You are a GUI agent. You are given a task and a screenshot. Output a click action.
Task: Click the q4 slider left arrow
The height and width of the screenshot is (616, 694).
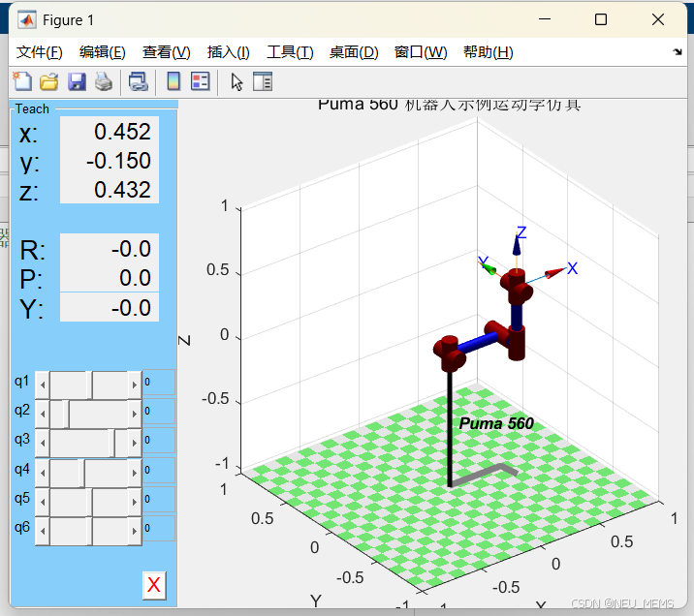[x=43, y=473]
